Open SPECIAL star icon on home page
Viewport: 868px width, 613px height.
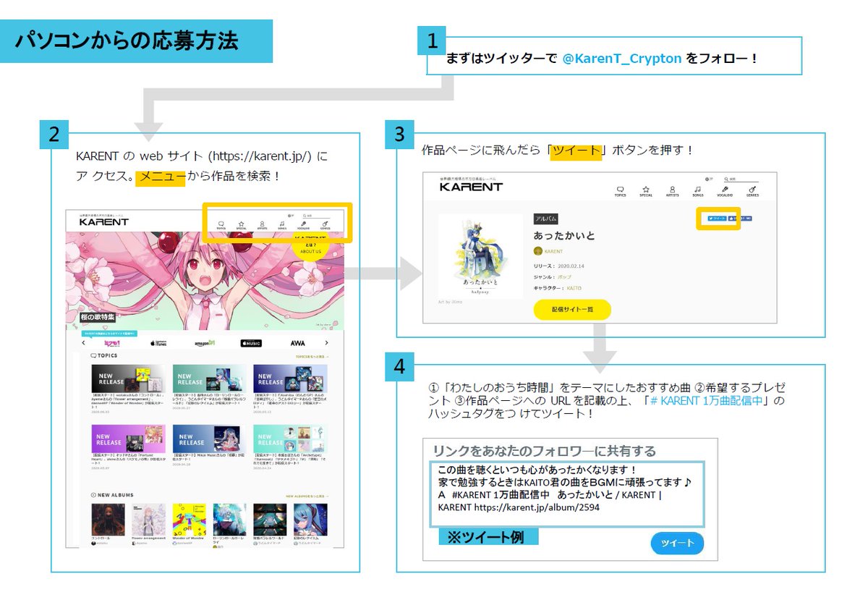coord(242,225)
